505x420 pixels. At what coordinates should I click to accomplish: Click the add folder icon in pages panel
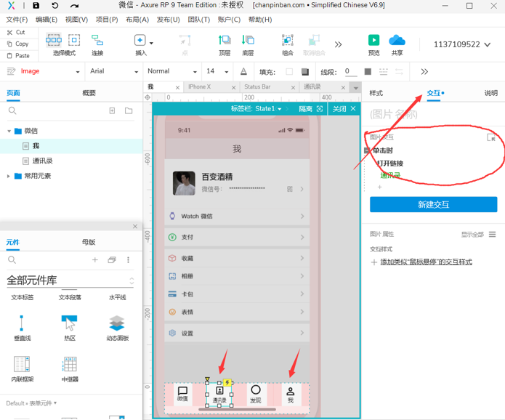click(x=129, y=110)
